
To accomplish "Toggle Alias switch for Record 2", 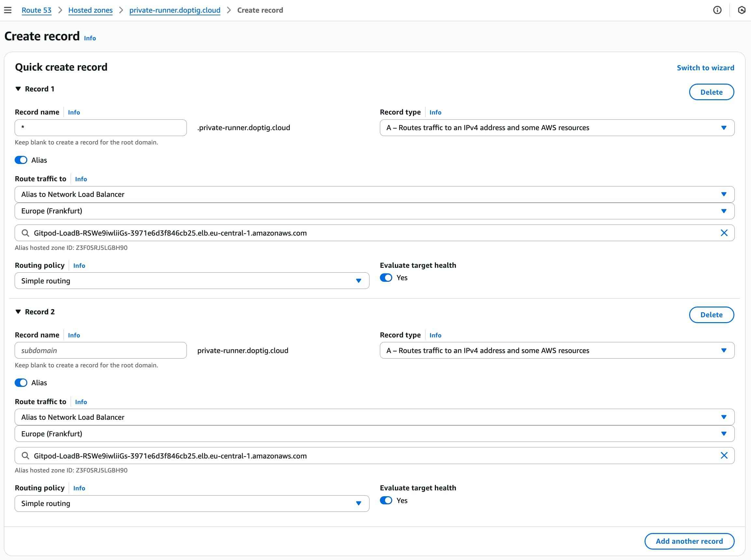I will click(x=21, y=383).
